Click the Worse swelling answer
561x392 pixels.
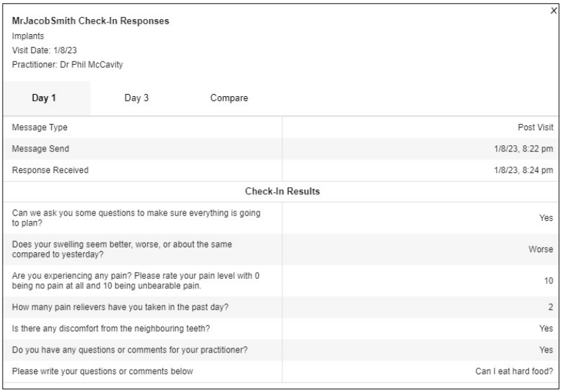[x=541, y=250]
